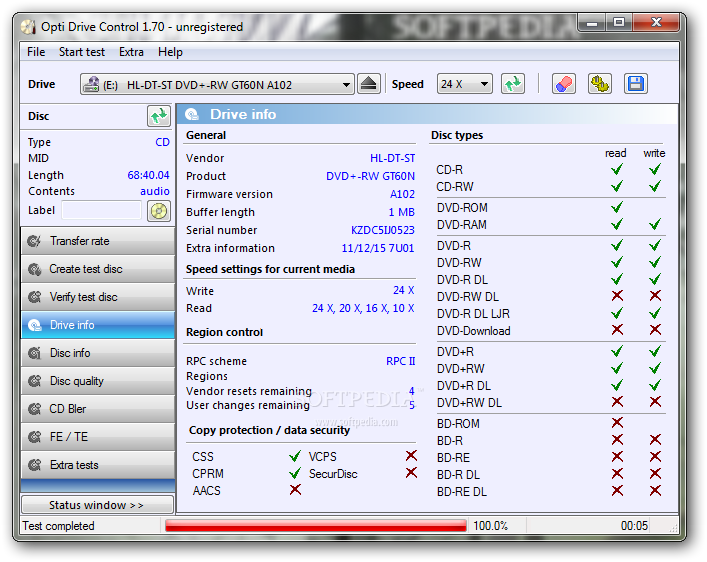Screen dimensions: 707x562
Task: Click the Label input field
Action: tap(101, 211)
